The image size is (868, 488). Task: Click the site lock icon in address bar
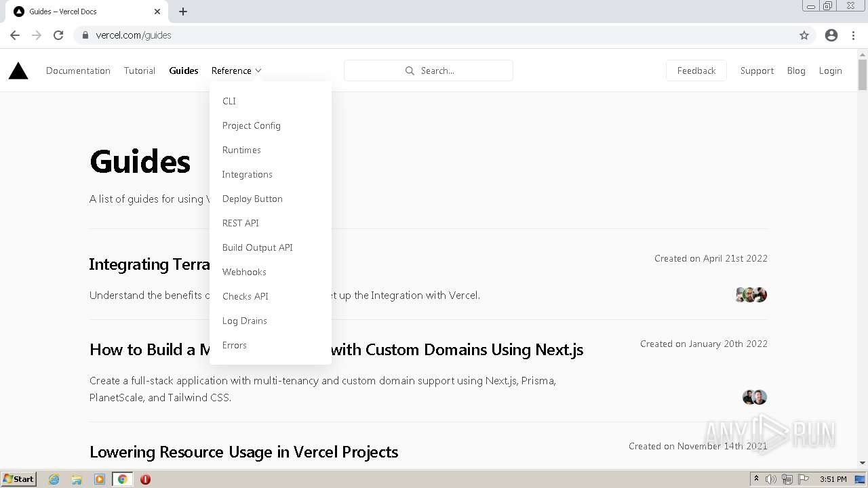pos(85,35)
